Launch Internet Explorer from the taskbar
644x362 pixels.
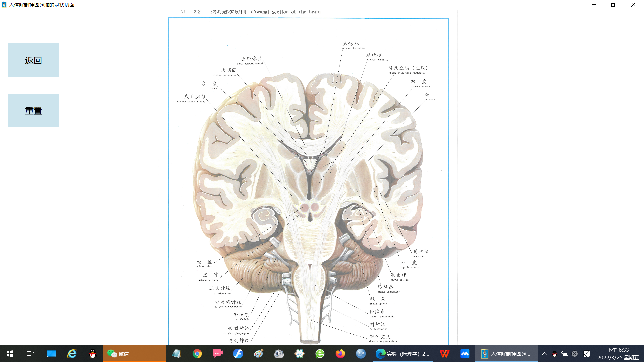pyautogui.click(x=72, y=354)
